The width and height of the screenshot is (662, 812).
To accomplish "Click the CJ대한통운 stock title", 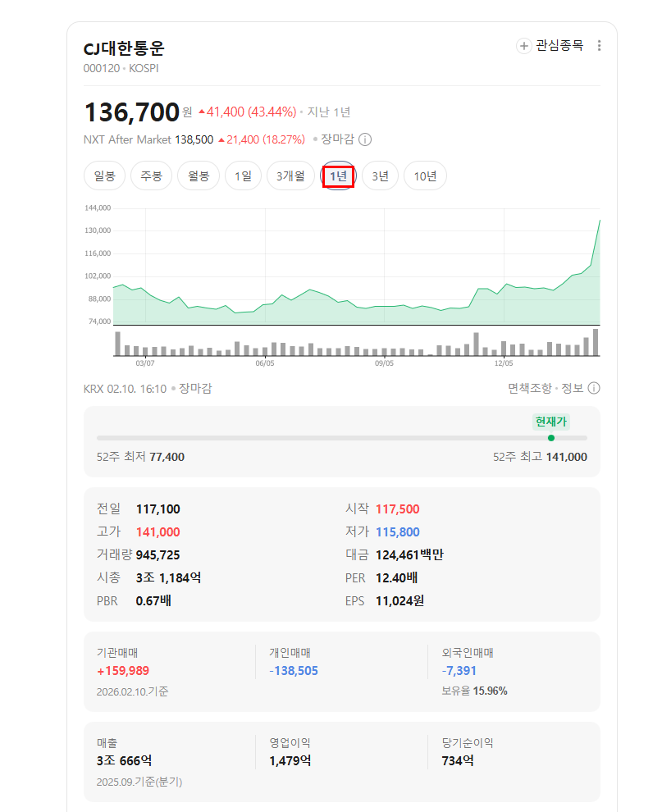I will 124,48.
